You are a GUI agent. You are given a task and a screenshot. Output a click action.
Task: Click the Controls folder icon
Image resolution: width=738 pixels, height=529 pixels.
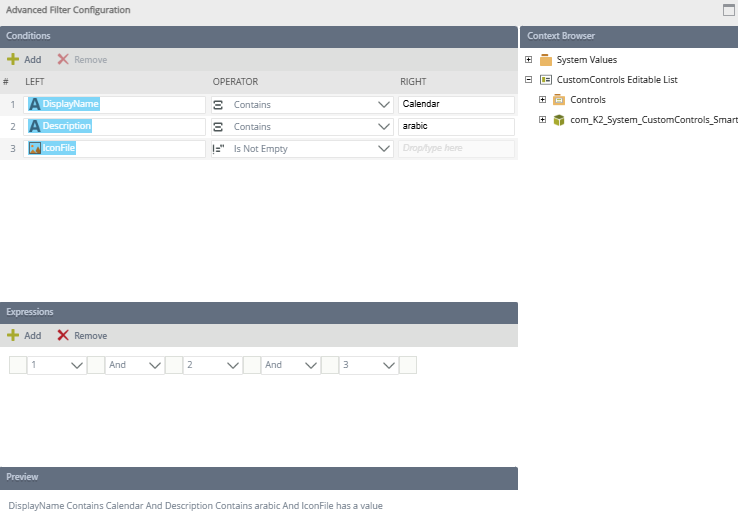click(x=559, y=100)
